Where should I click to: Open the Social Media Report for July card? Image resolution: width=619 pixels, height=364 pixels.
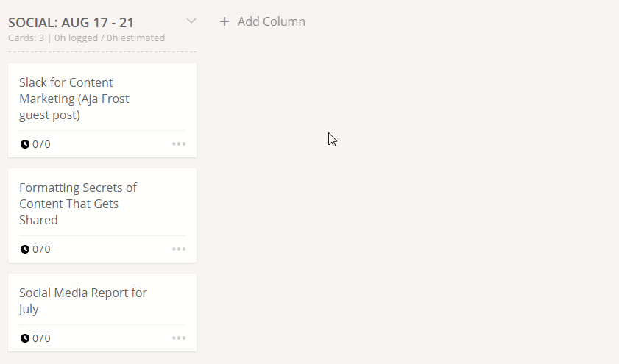[x=82, y=301]
